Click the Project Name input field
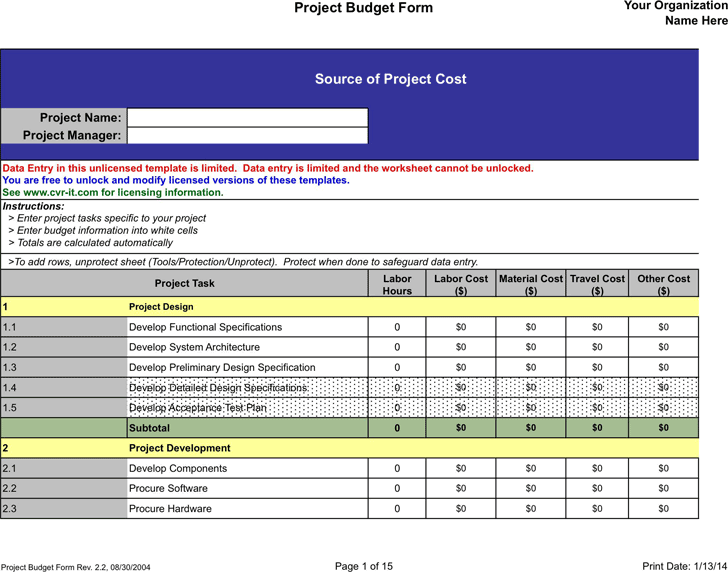 247,118
